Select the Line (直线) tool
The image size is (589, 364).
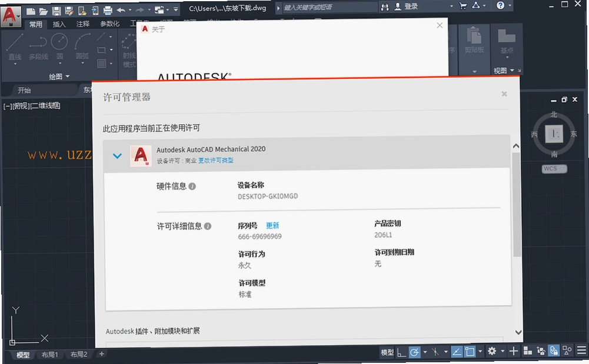click(15, 47)
